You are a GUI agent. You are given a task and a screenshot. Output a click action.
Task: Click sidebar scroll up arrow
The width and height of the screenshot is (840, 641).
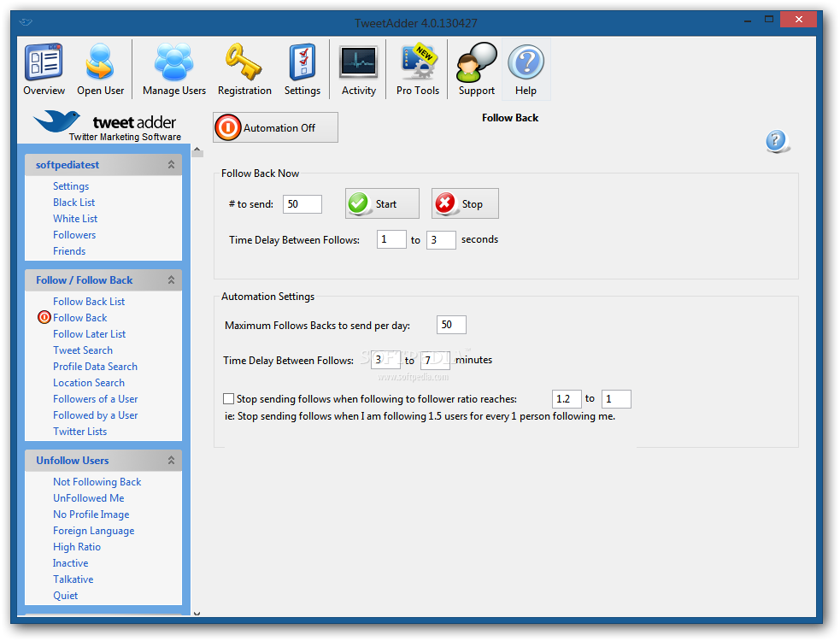pos(197,150)
